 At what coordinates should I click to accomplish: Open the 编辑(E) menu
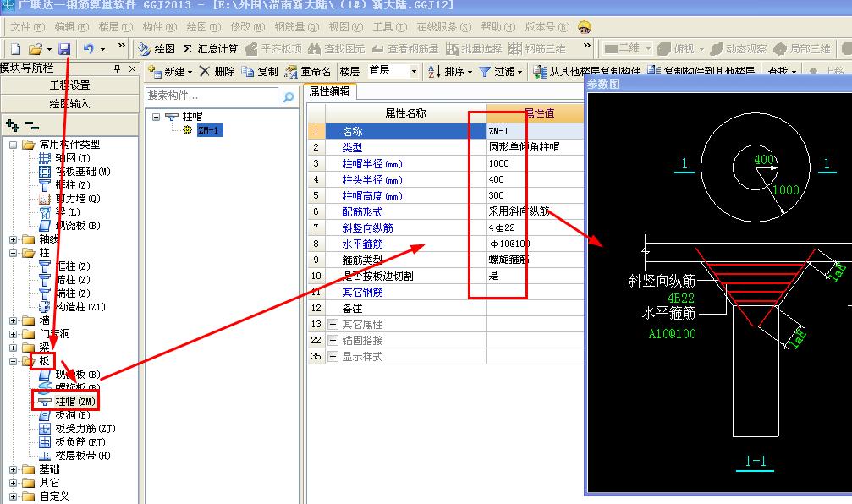coord(72,26)
